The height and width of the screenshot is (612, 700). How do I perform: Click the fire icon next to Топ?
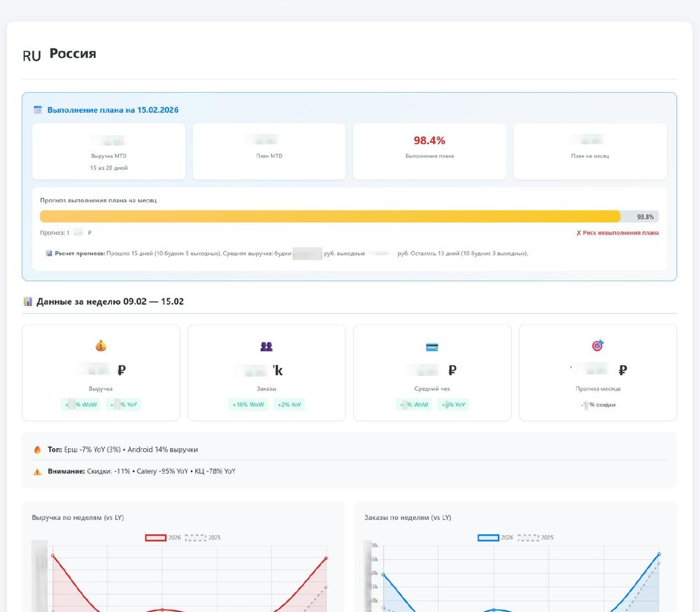coord(37,449)
